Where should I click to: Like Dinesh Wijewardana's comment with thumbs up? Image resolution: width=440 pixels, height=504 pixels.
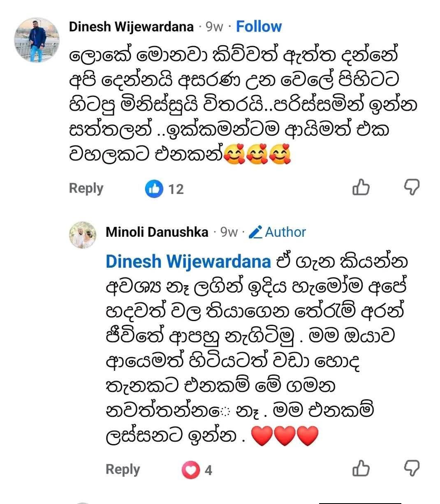[x=361, y=187]
